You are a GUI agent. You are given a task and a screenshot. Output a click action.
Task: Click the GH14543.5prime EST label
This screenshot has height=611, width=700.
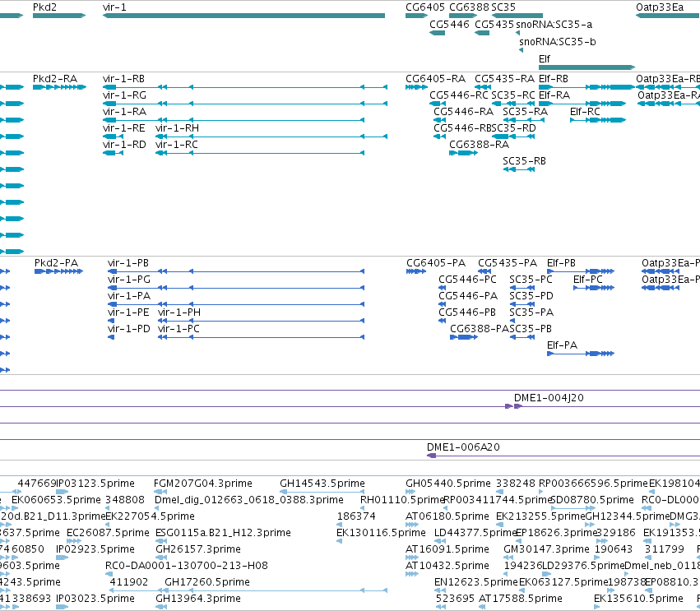(x=322, y=484)
